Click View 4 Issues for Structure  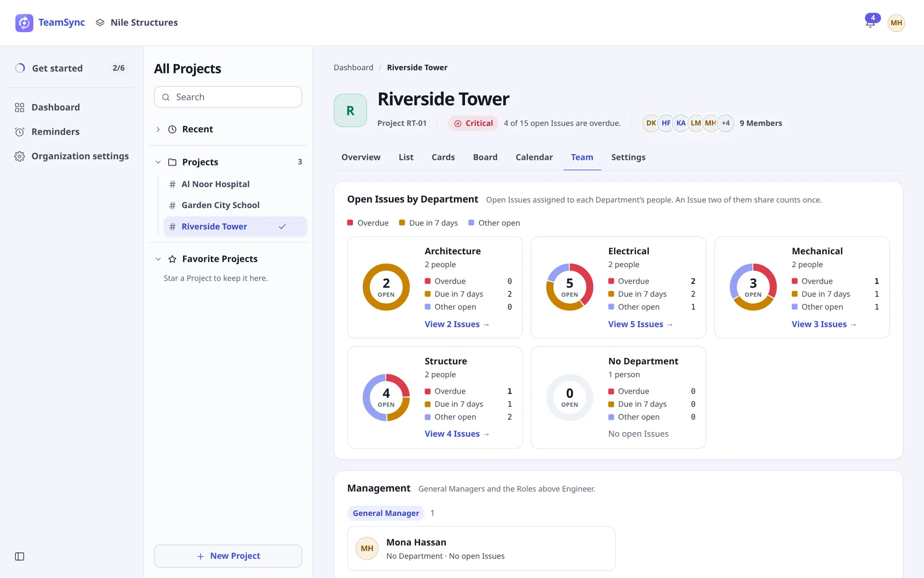pyautogui.click(x=457, y=434)
